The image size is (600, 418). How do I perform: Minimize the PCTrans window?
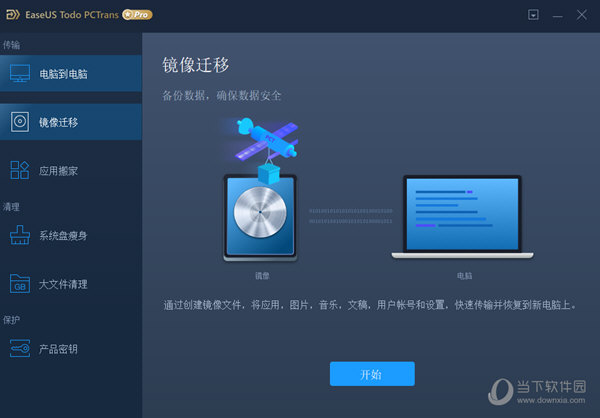(557, 16)
